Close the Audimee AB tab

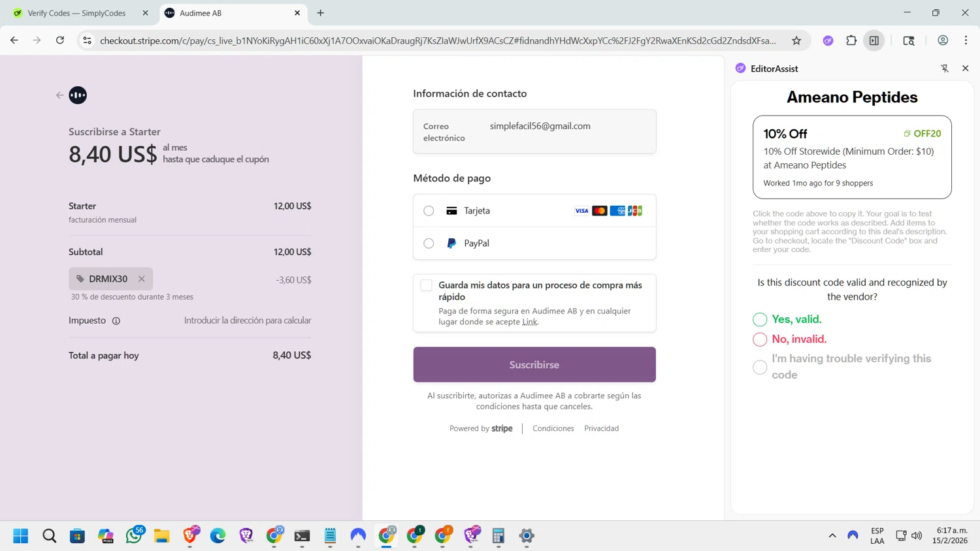point(297,13)
